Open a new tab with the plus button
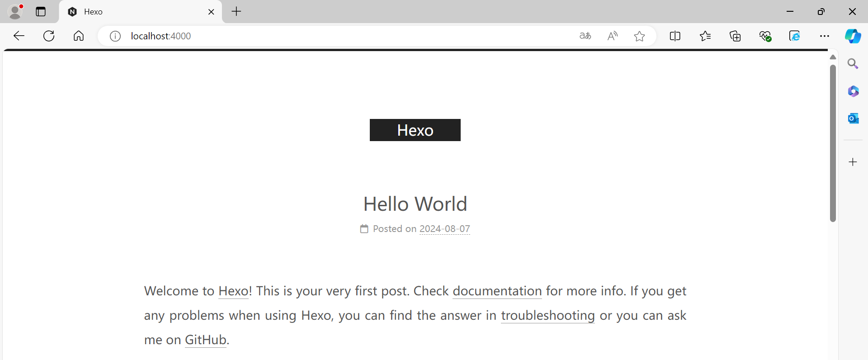 coord(236,12)
